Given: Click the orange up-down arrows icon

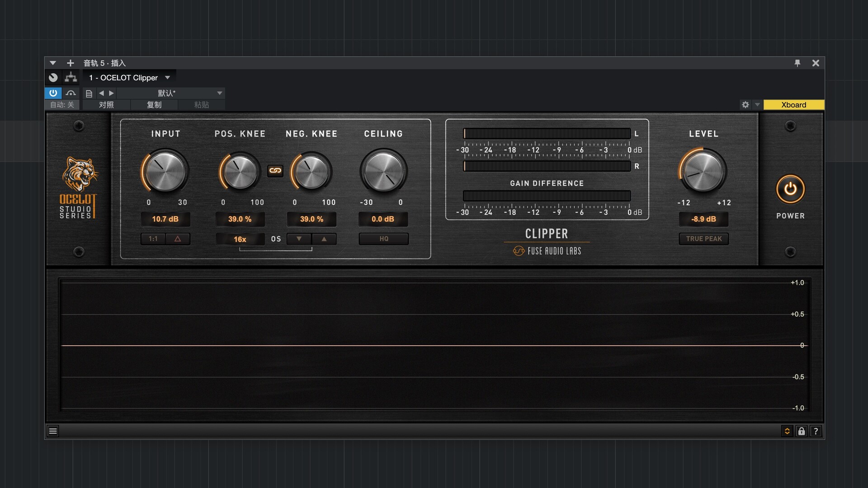Looking at the screenshot, I should click(787, 431).
